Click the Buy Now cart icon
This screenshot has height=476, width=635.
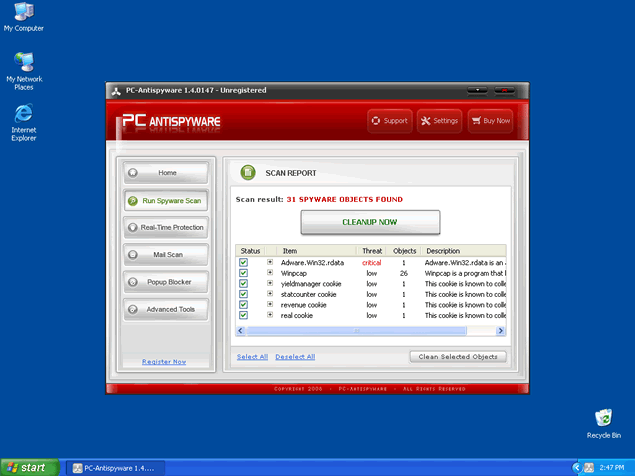tap(476, 121)
